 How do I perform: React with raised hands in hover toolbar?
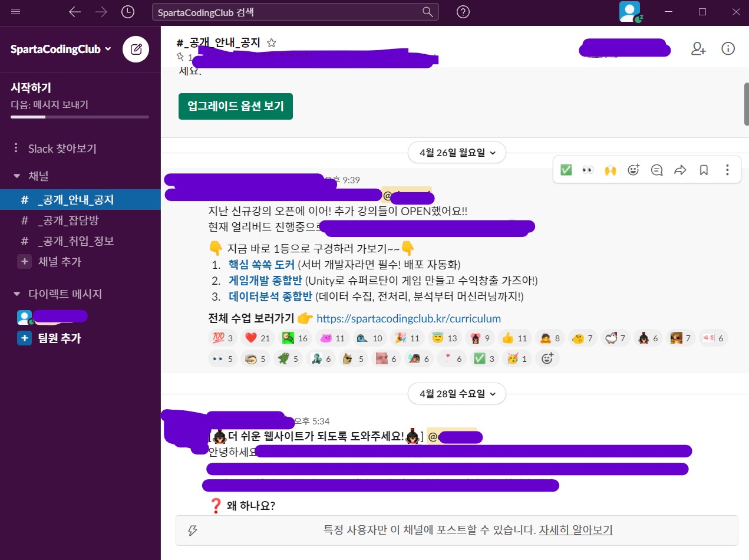pyautogui.click(x=611, y=170)
